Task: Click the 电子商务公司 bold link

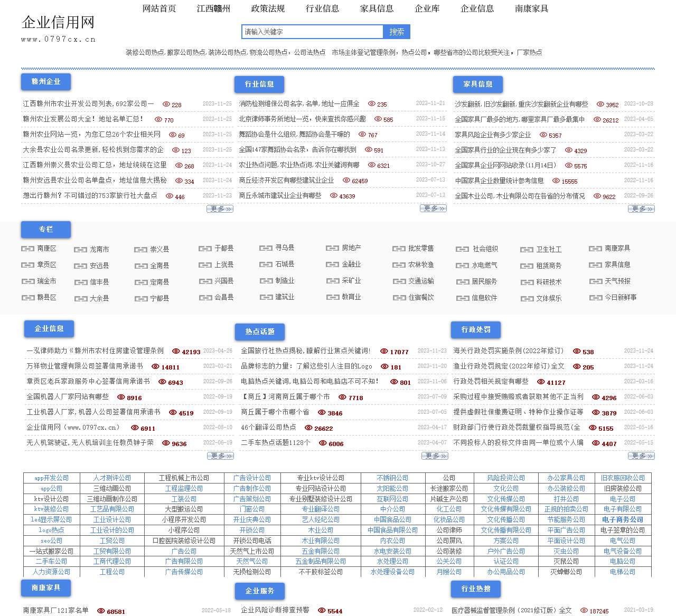Action: pos(622,519)
